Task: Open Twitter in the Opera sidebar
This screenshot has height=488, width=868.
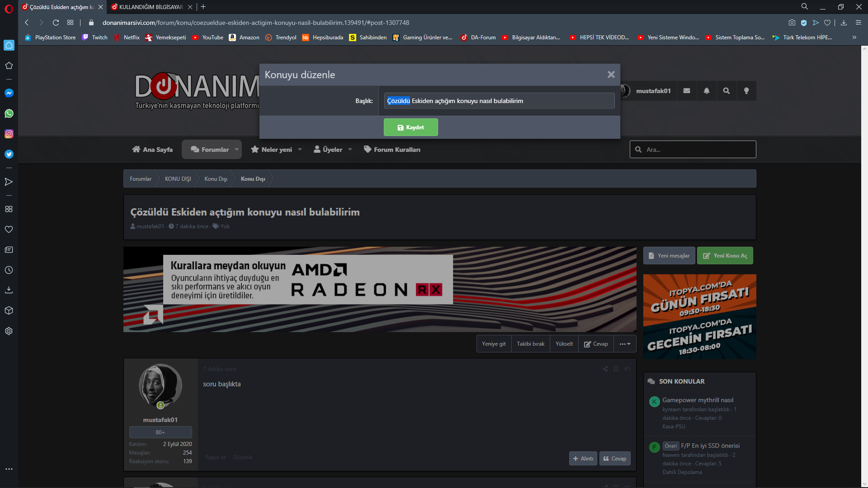Action: click(x=9, y=154)
